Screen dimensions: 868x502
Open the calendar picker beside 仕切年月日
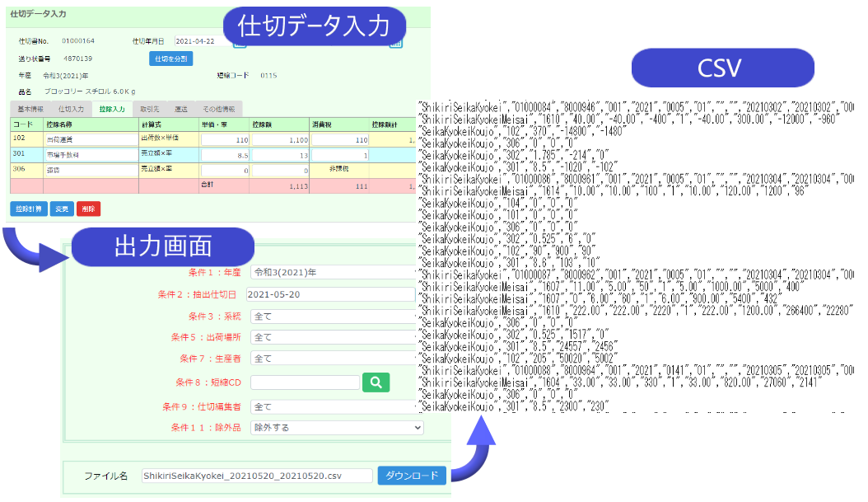[240, 42]
